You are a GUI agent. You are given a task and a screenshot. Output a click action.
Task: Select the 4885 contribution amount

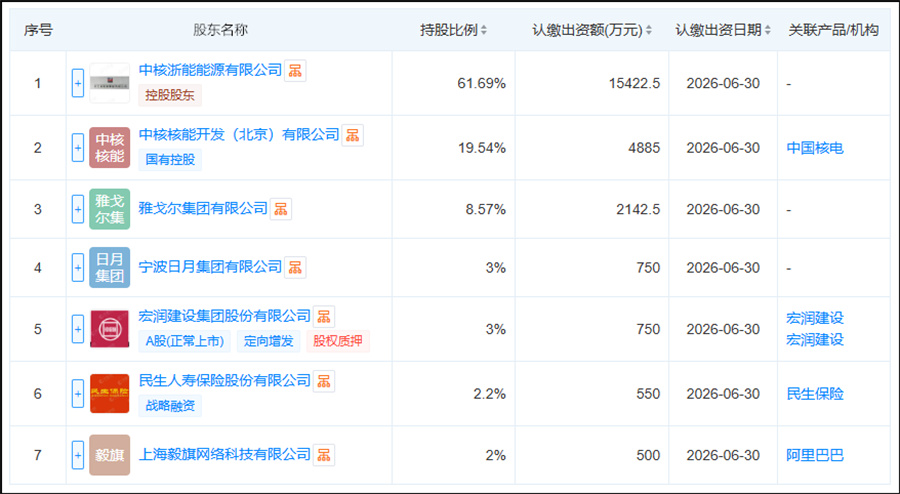tap(644, 148)
